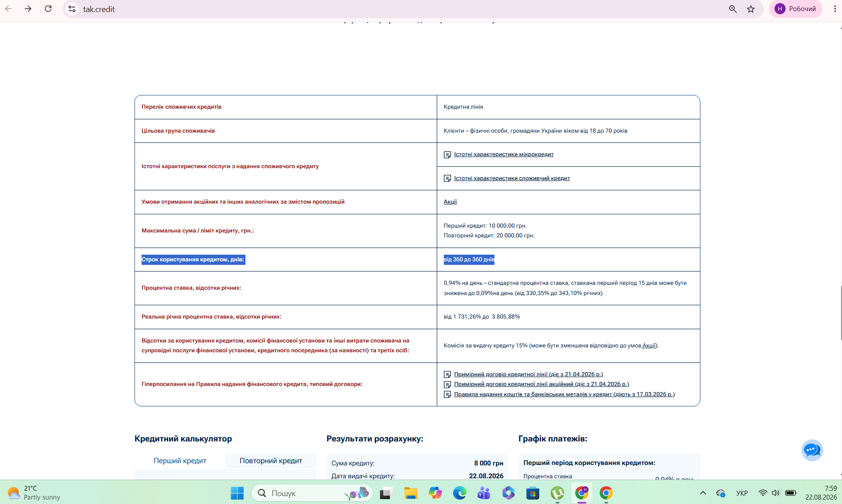
Task: Open File Explorer from the taskbar
Action: 411,493
